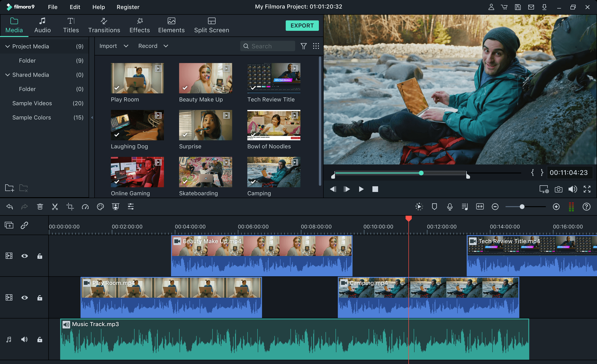Select the Camping.mp4 clip on timeline

(x=426, y=290)
